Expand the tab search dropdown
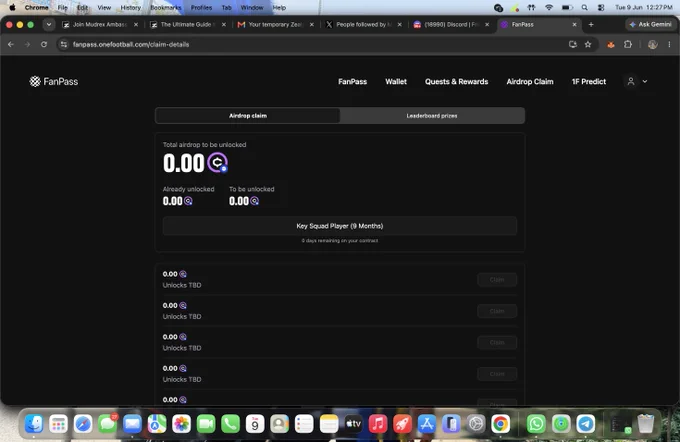The height and width of the screenshot is (442, 680). click(49, 25)
